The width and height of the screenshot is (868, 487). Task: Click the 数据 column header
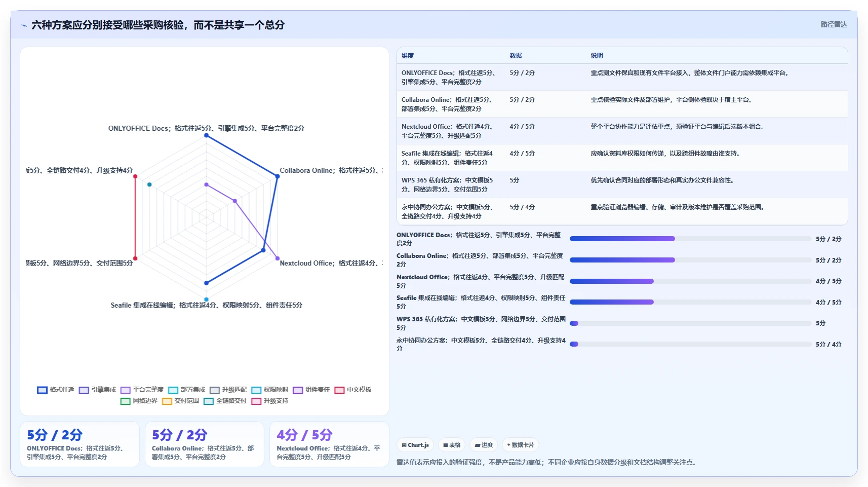516,56
